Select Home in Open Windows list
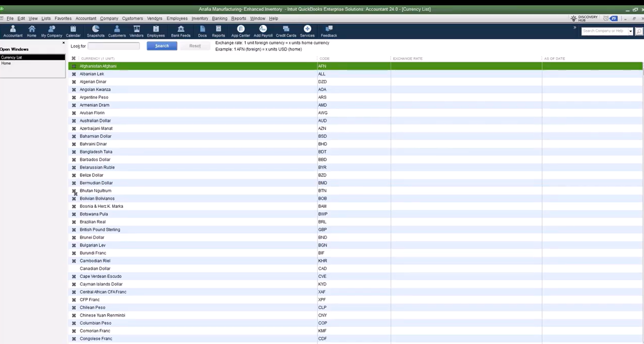644x344 pixels. coord(6,63)
